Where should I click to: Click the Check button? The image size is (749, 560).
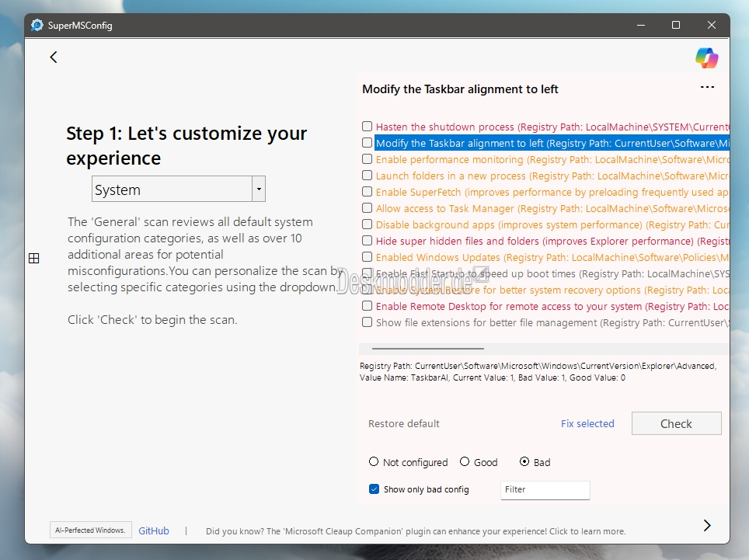pos(677,423)
